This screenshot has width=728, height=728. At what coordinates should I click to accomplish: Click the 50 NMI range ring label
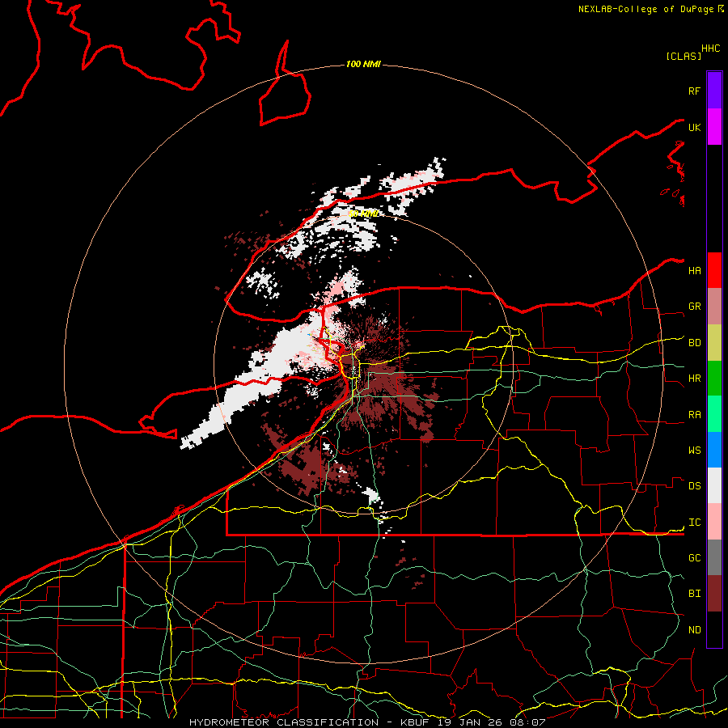click(363, 214)
